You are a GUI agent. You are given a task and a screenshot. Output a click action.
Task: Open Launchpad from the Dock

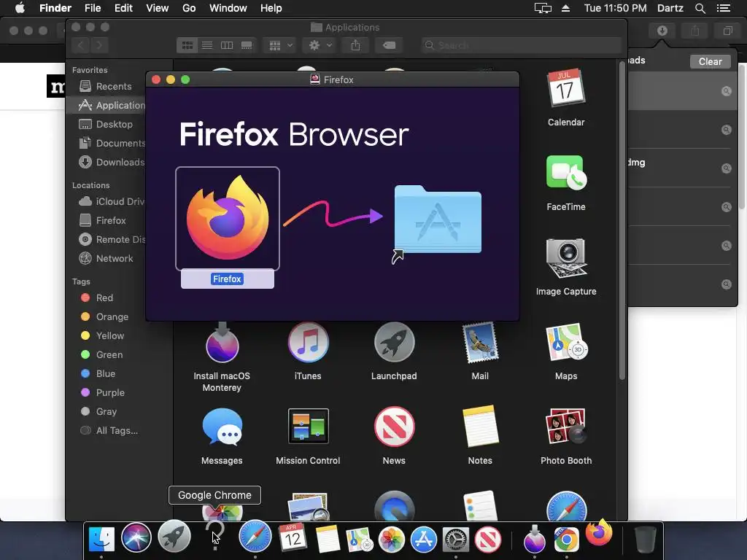[174, 537]
